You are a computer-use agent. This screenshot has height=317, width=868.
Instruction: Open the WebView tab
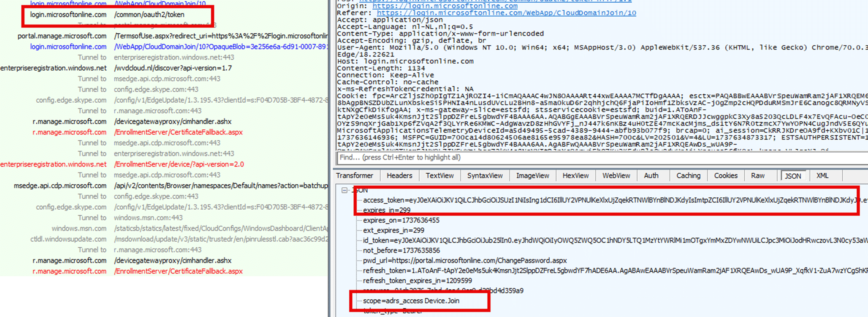[616, 176]
